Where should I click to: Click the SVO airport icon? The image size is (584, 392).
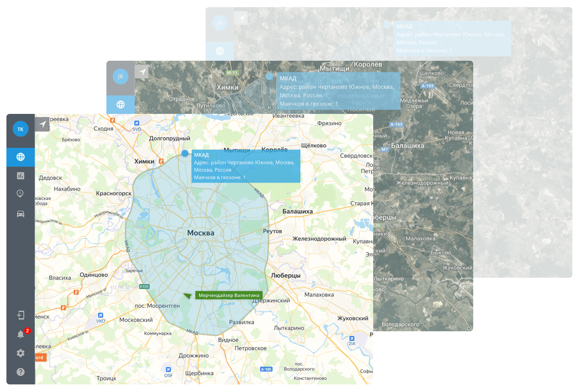[x=137, y=123]
